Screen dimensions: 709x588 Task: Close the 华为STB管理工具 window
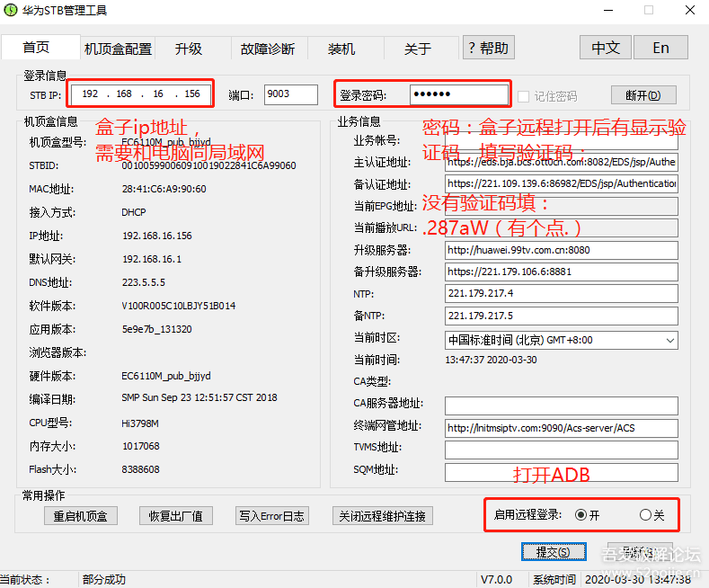(690, 10)
